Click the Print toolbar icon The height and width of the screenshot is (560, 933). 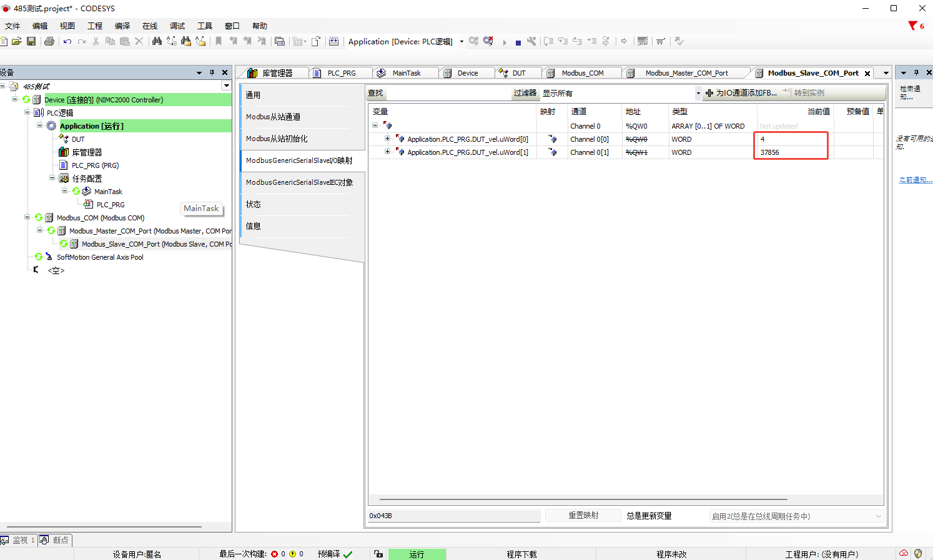pos(49,41)
